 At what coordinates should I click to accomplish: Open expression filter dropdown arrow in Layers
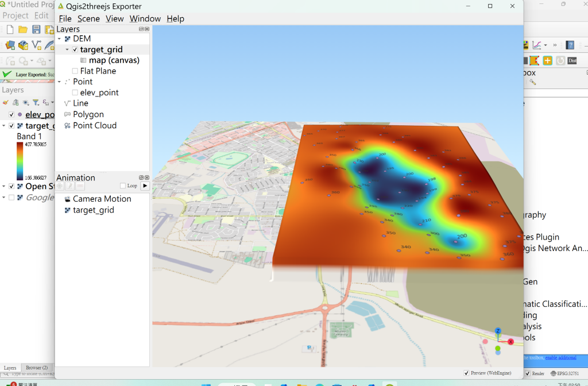click(x=52, y=102)
